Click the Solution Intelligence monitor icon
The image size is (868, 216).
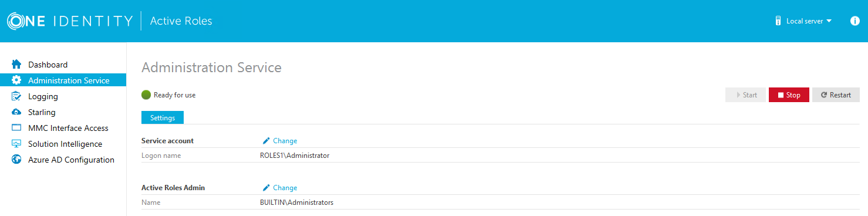click(16, 144)
